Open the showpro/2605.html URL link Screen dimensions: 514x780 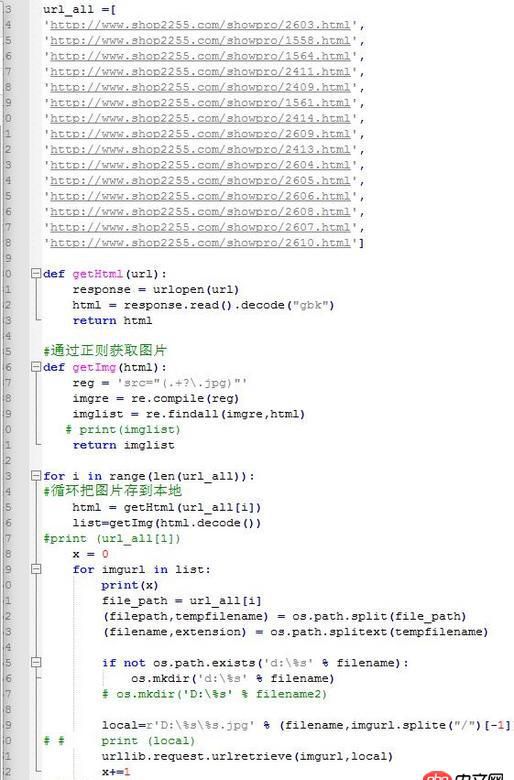pyautogui.click(x=200, y=181)
